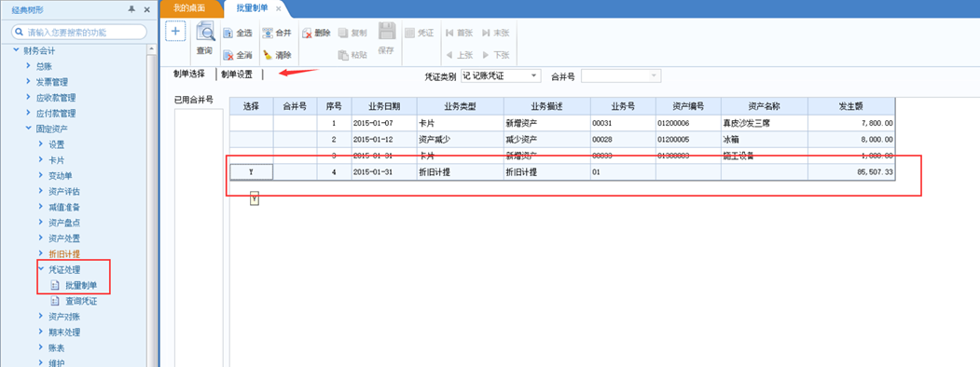This screenshot has width=980, height=367.
Task: Click the 真皮沙发三席 asset name cell
Action: [765, 124]
